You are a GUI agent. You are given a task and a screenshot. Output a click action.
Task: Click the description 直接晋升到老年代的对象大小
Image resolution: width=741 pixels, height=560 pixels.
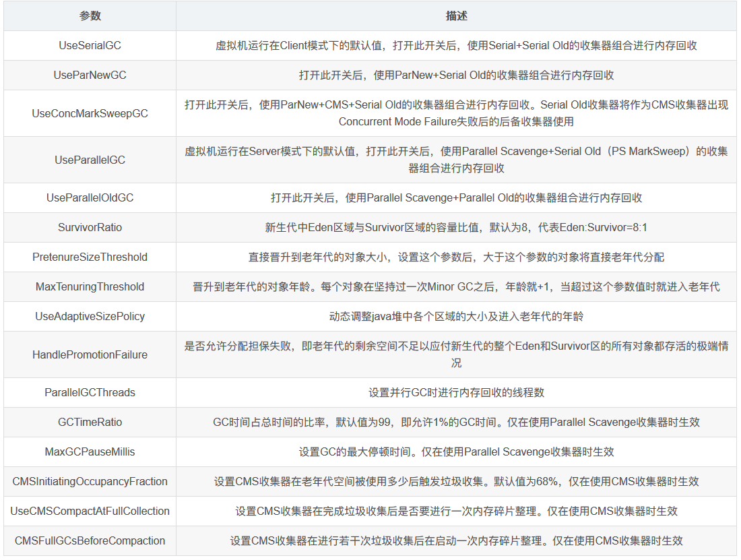(x=456, y=257)
